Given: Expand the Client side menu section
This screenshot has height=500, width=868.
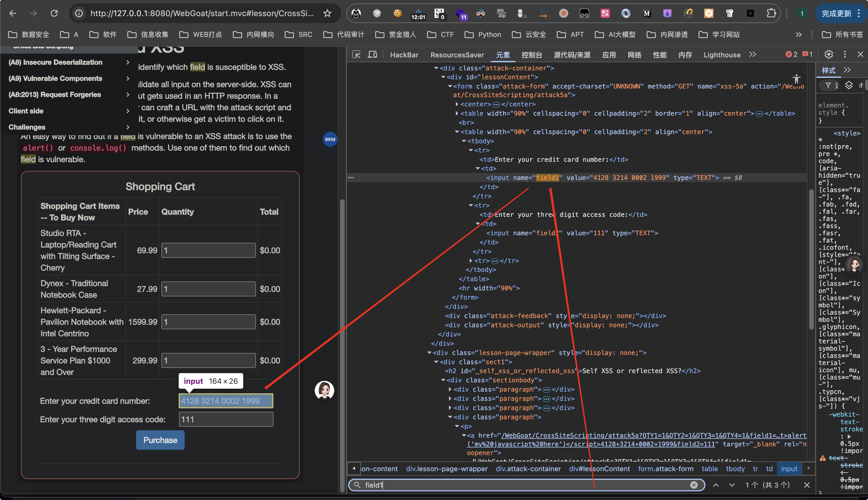Looking at the screenshot, I should (x=69, y=111).
